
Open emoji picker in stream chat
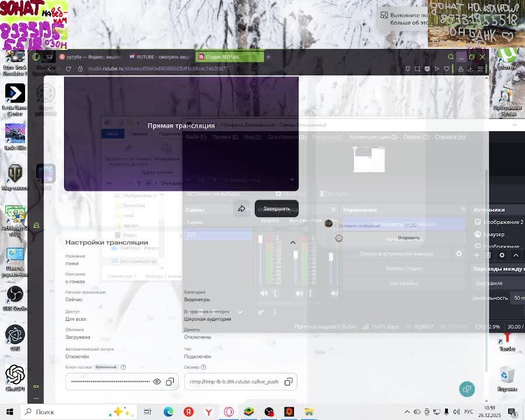click(x=339, y=238)
